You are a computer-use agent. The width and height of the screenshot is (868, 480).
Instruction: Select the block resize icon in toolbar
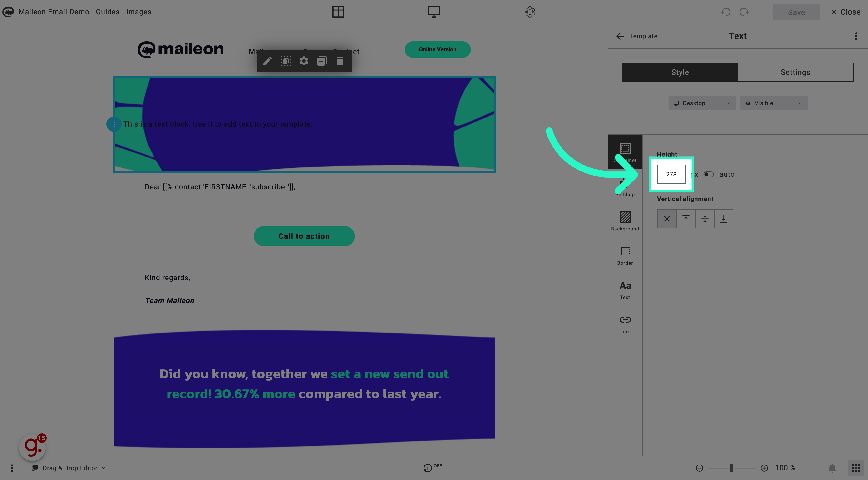click(286, 61)
